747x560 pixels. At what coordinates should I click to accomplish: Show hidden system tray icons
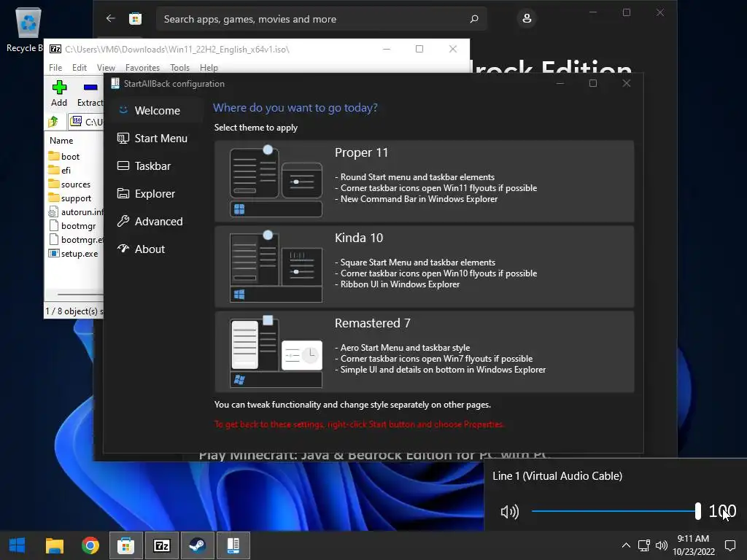tap(626, 545)
